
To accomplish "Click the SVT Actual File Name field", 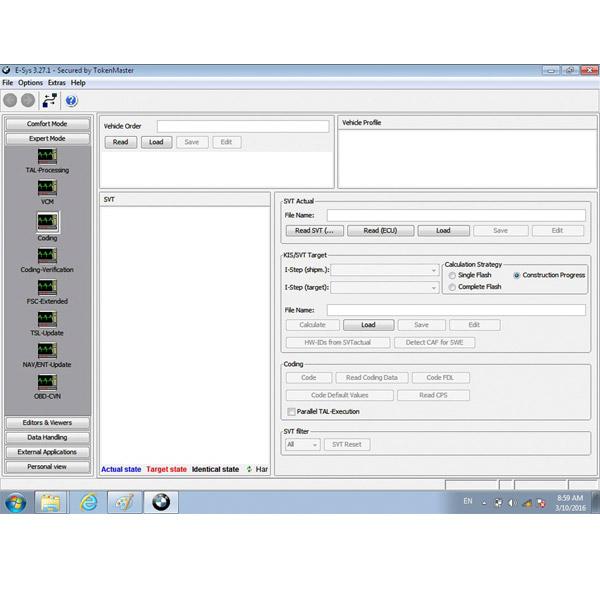I will click(455, 215).
